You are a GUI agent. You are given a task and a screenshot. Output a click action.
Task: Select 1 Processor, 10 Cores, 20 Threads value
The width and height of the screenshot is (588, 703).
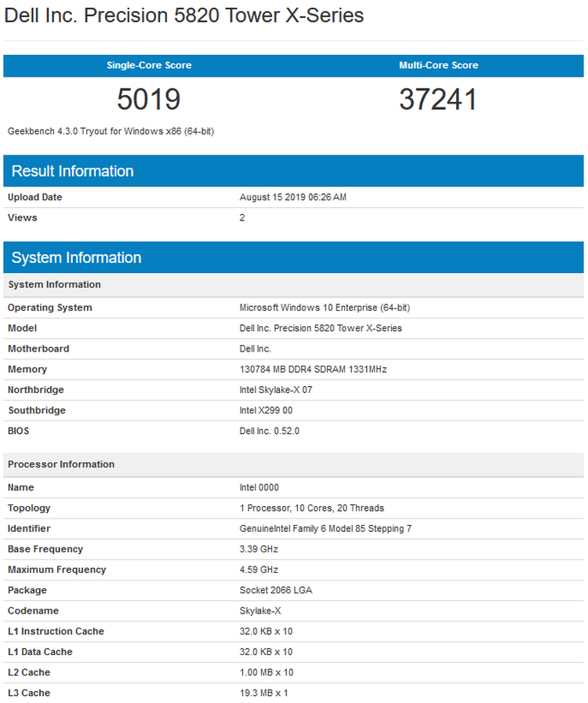(x=312, y=508)
